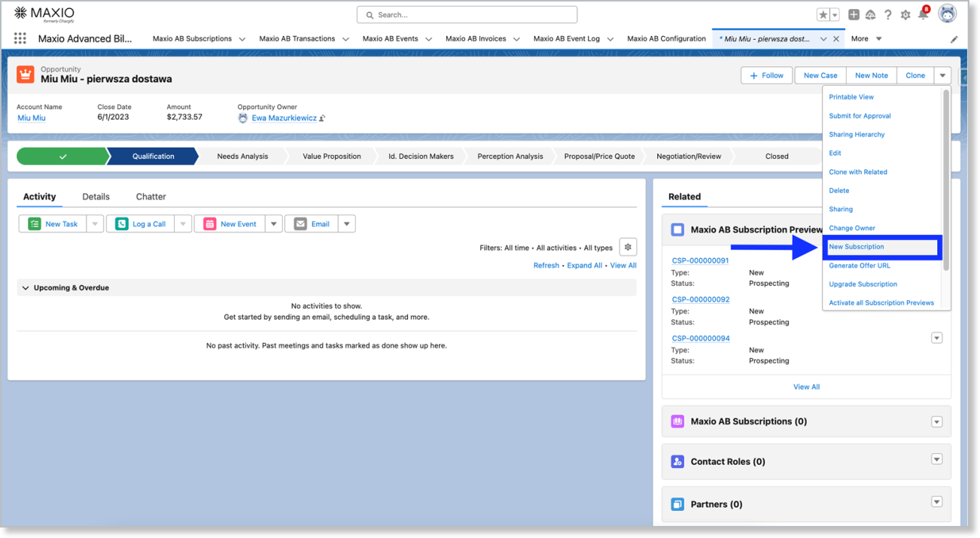Switch to the Details tab
The width and height of the screenshot is (980, 538).
96,196
